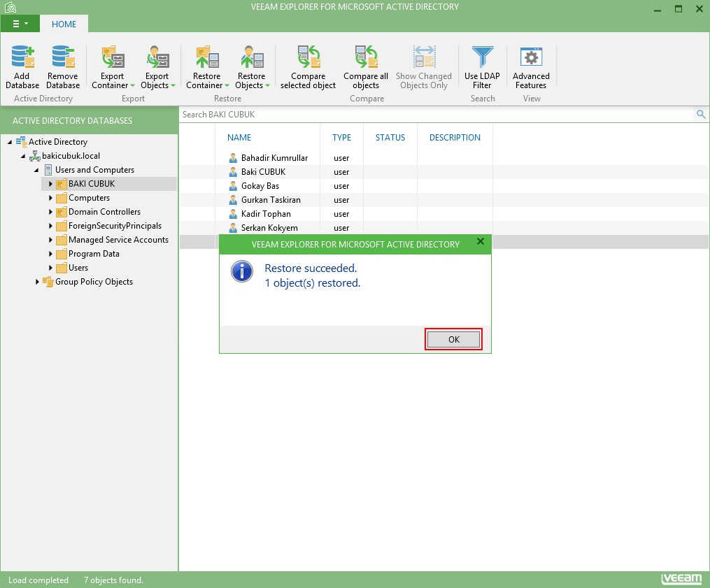Open the Restore Container dropdown arrow
Viewport: 710px width, 588px height.
click(x=227, y=85)
